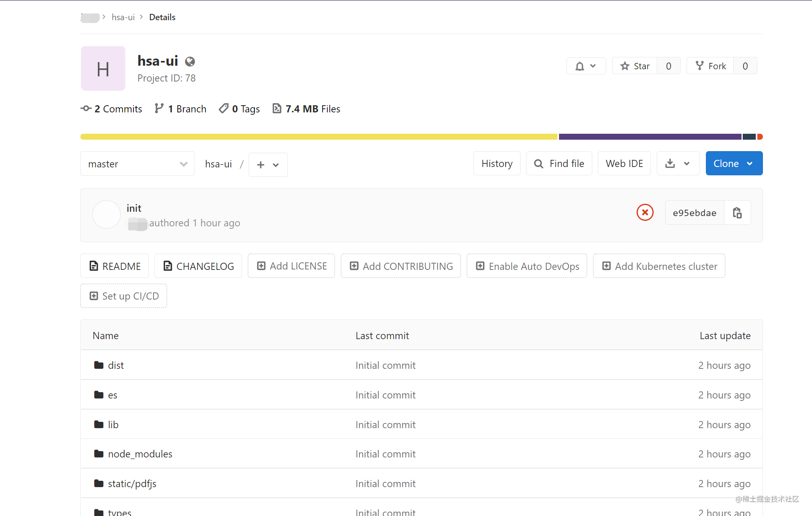Click Set up CI/CD
The image size is (812, 516).
(124, 296)
